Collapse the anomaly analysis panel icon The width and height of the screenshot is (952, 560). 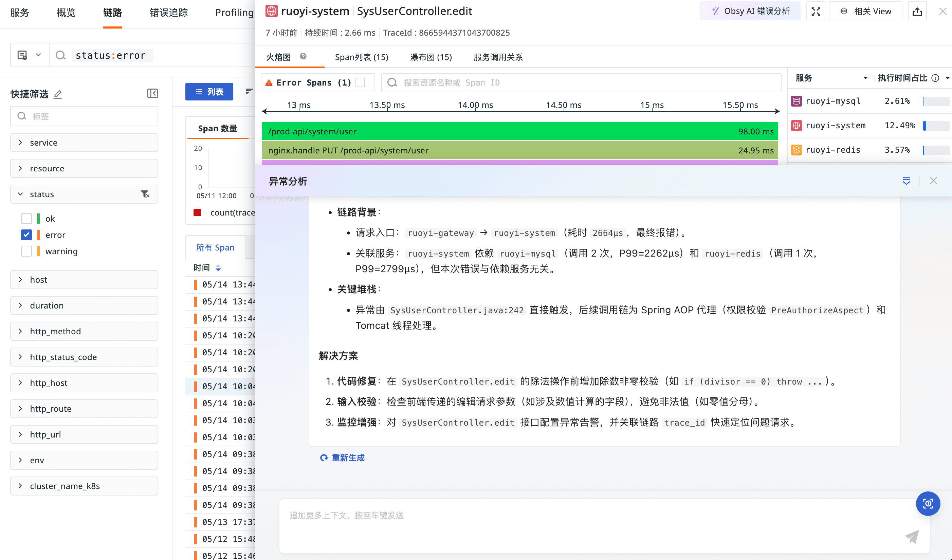(x=906, y=181)
